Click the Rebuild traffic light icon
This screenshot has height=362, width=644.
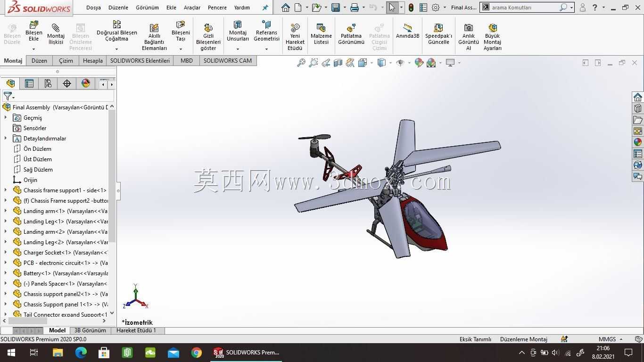pos(411,8)
